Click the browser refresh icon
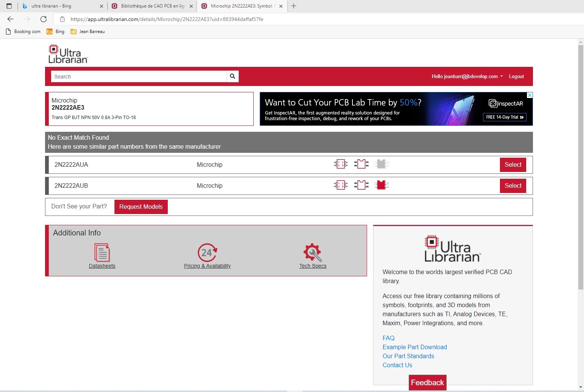This screenshot has height=392, width=584. [44, 19]
